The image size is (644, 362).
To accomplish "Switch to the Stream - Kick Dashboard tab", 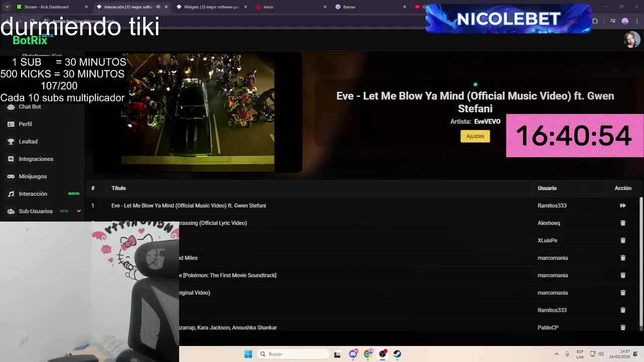I will [x=46, y=7].
